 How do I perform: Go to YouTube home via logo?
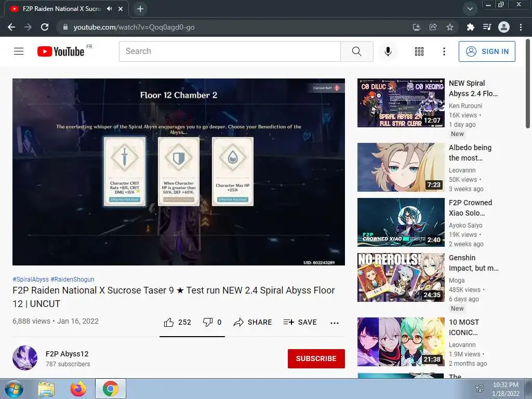tap(61, 51)
